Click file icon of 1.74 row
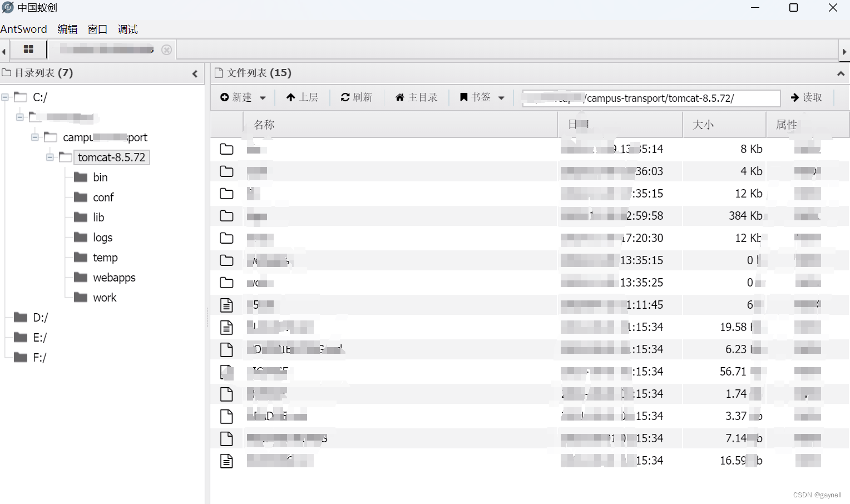Viewport: 850px width, 504px height. point(226,394)
